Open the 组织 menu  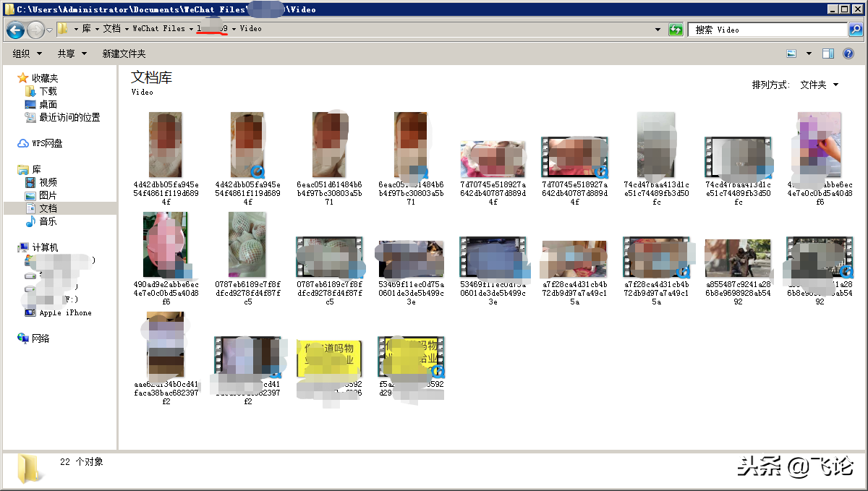(x=27, y=54)
